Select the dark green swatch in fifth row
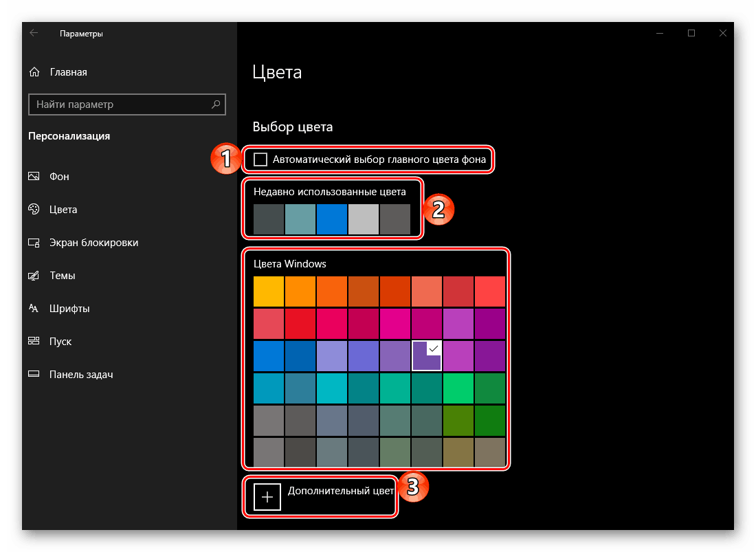Viewport: 756px width, 552px height. click(x=490, y=421)
